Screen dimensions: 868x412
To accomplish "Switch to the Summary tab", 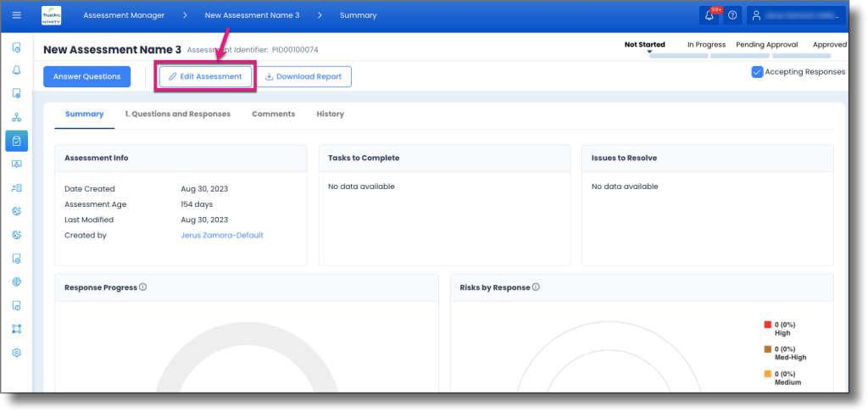I will coord(84,114).
